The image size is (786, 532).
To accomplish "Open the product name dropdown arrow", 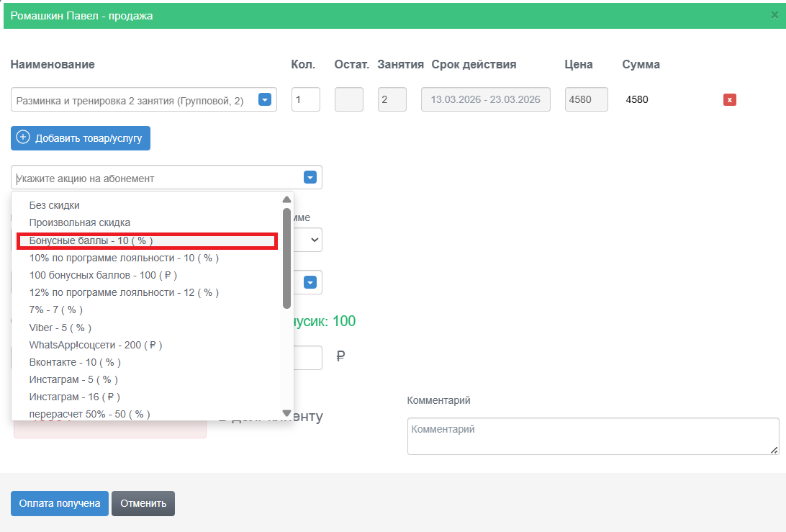I will pyautogui.click(x=265, y=99).
